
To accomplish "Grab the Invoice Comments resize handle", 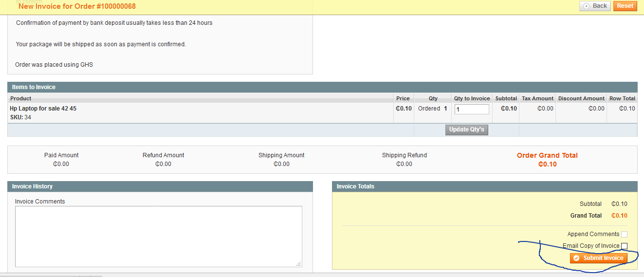I will [x=299, y=264].
